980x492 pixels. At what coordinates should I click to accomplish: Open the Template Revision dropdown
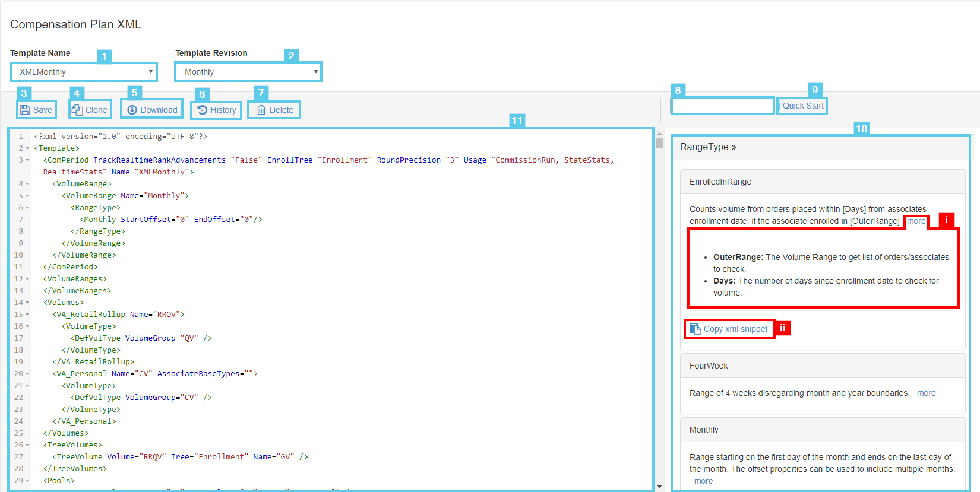(x=248, y=72)
